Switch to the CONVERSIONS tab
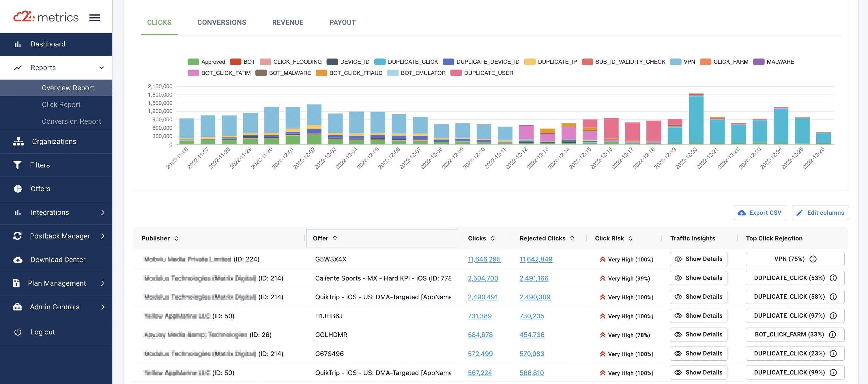Viewport: 868px width, 384px height. 221,22
